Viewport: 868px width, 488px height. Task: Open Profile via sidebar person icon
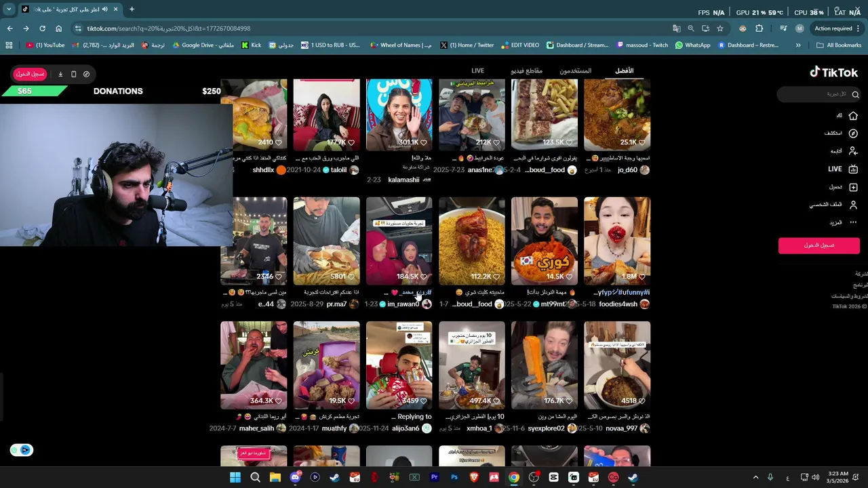point(853,205)
